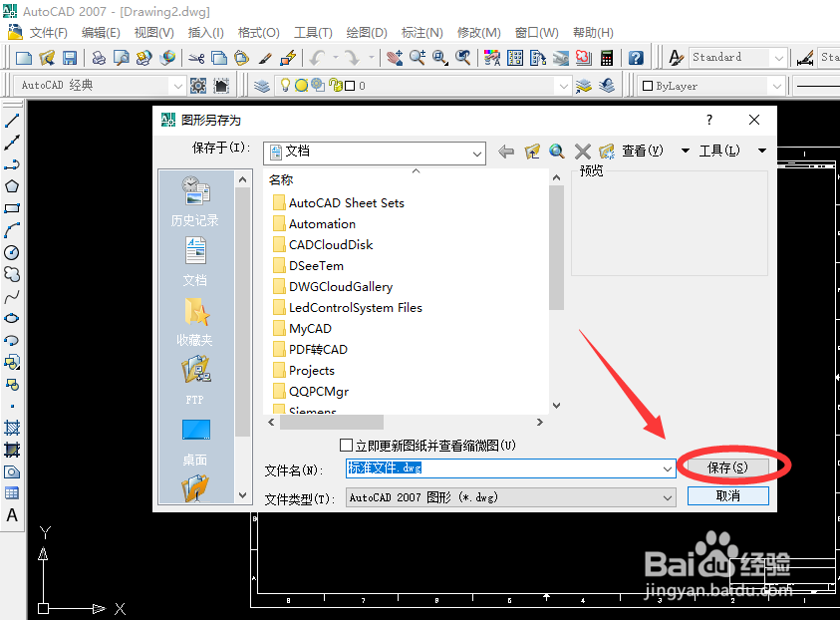Select the Zoom Realtime magnifier icon
Viewport: 840px width, 620px height.
418,58
